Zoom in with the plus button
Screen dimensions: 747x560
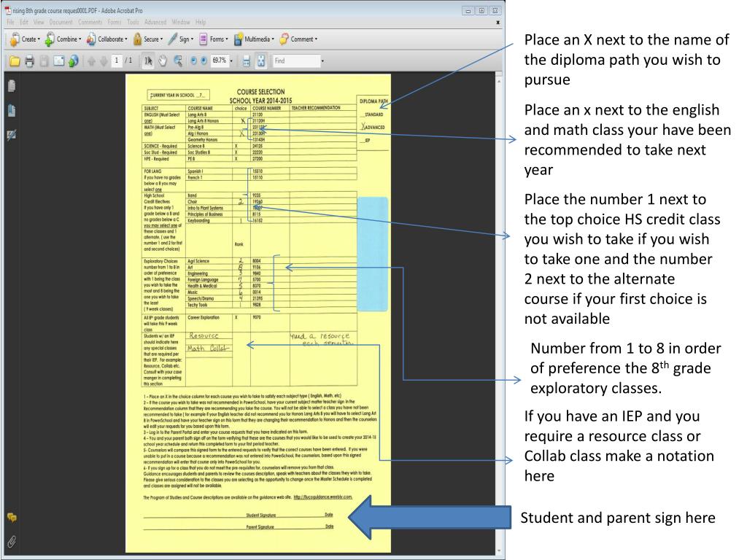click(204, 61)
